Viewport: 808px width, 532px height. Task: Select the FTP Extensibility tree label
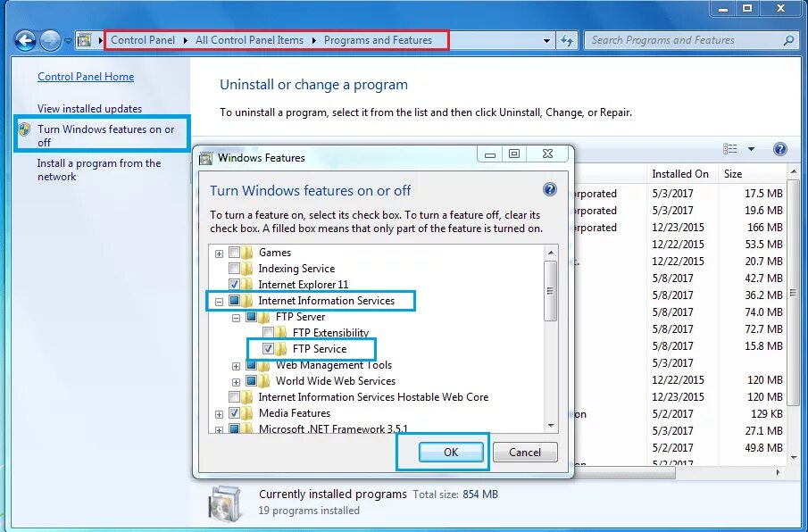click(330, 333)
